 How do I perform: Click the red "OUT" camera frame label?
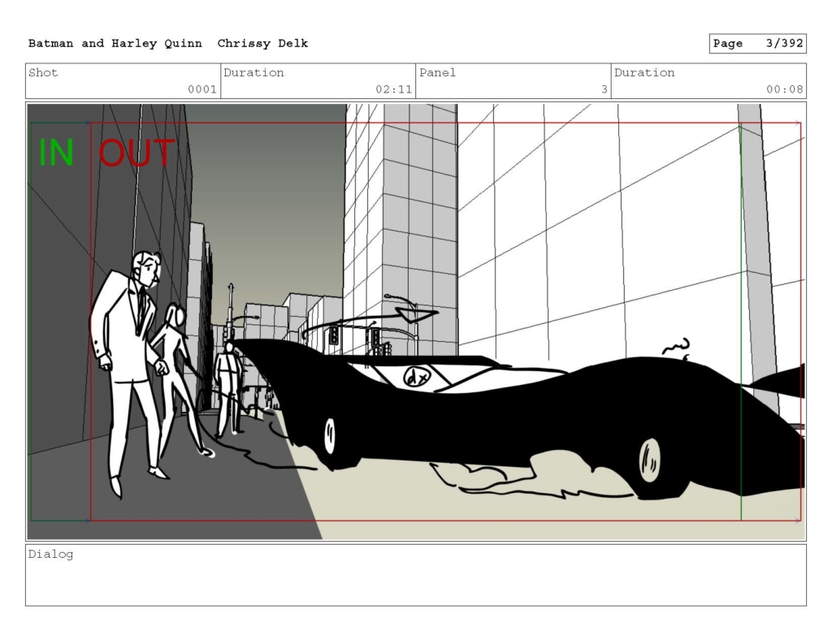pos(136,153)
